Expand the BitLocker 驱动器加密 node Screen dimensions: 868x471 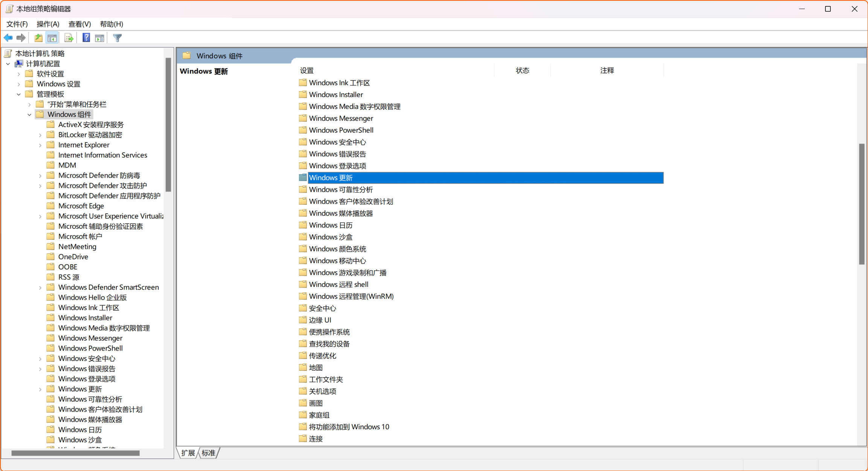pyautogui.click(x=40, y=134)
